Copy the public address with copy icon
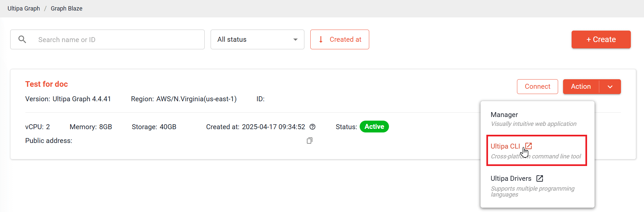The width and height of the screenshot is (644, 212). pyautogui.click(x=309, y=141)
